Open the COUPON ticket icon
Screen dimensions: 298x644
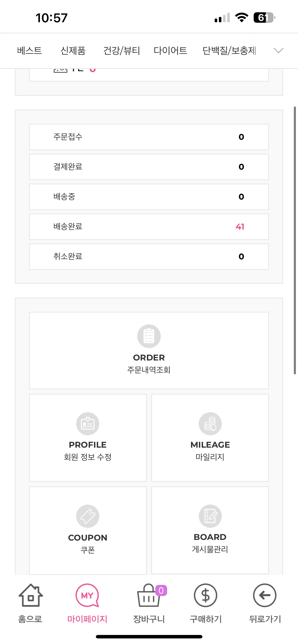coord(87,516)
